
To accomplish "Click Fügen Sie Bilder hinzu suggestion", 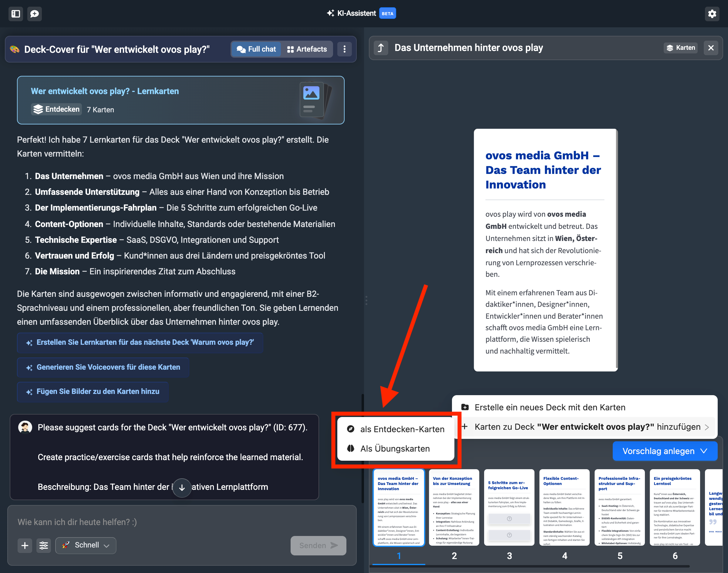I will click(x=93, y=392).
